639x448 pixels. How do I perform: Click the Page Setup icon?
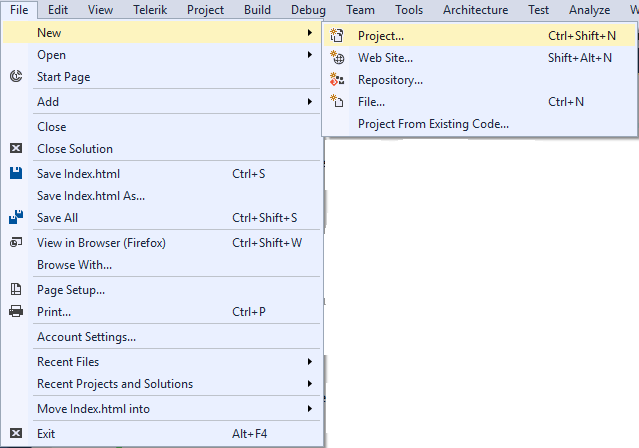(16, 289)
